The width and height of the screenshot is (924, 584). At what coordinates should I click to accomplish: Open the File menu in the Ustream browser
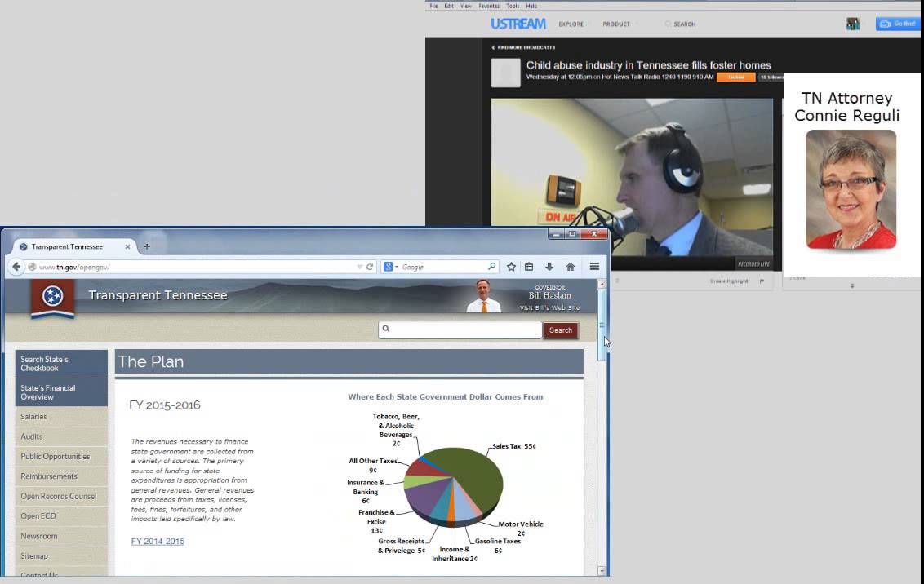tap(433, 6)
